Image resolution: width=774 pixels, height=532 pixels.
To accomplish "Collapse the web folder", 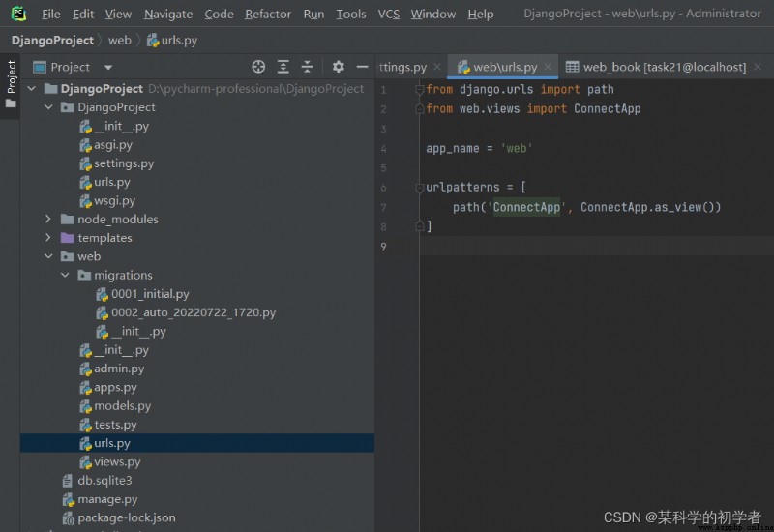I will click(x=48, y=256).
